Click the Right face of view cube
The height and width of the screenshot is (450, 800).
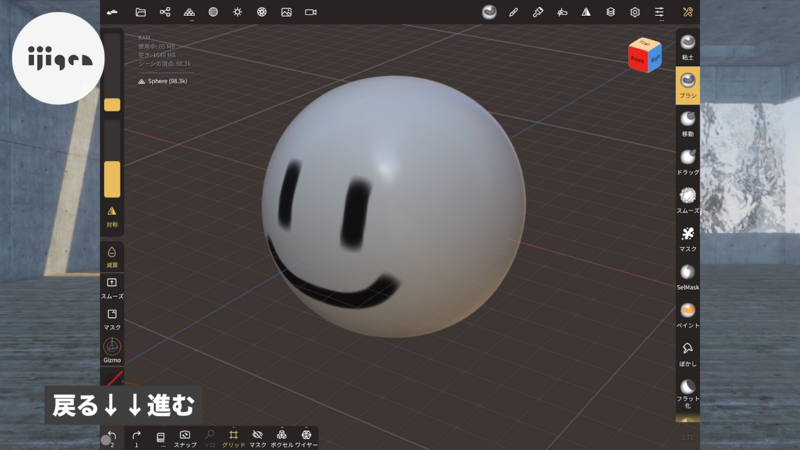coord(655,59)
